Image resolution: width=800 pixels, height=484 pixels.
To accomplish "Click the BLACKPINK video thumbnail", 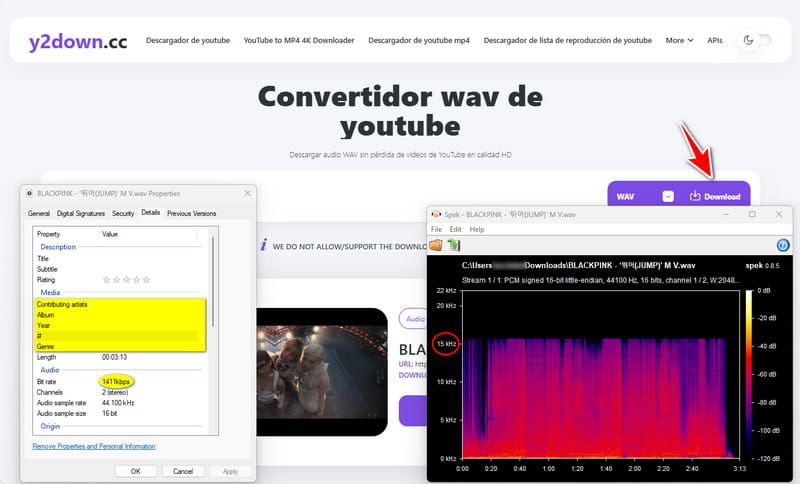I will click(x=321, y=372).
